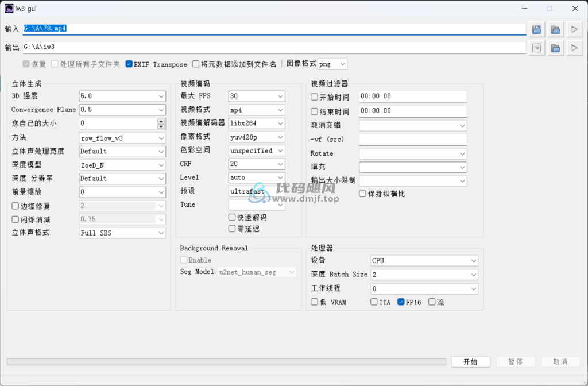The width and height of the screenshot is (588, 386).
Task: Minimize the iw3-gui window
Action: pos(525,8)
